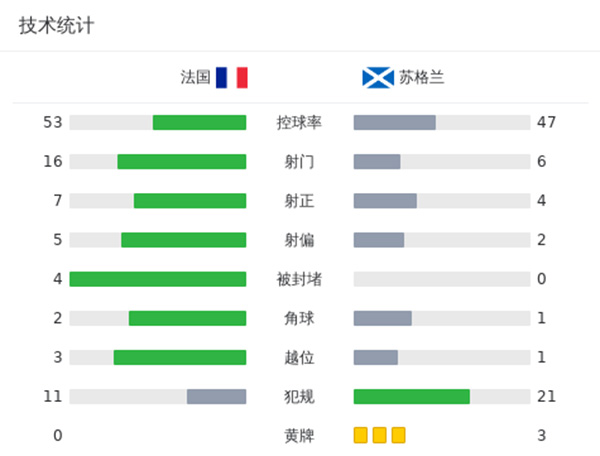The image size is (600, 456).
Task: Click France's green 角球 corner bar
Action: pos(187,318)
